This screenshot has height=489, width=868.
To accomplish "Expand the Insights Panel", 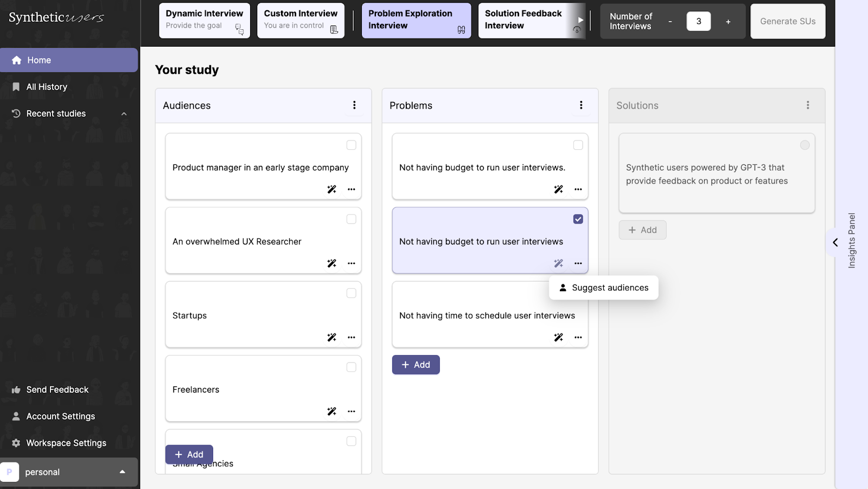I will click(x=834, y=243).
